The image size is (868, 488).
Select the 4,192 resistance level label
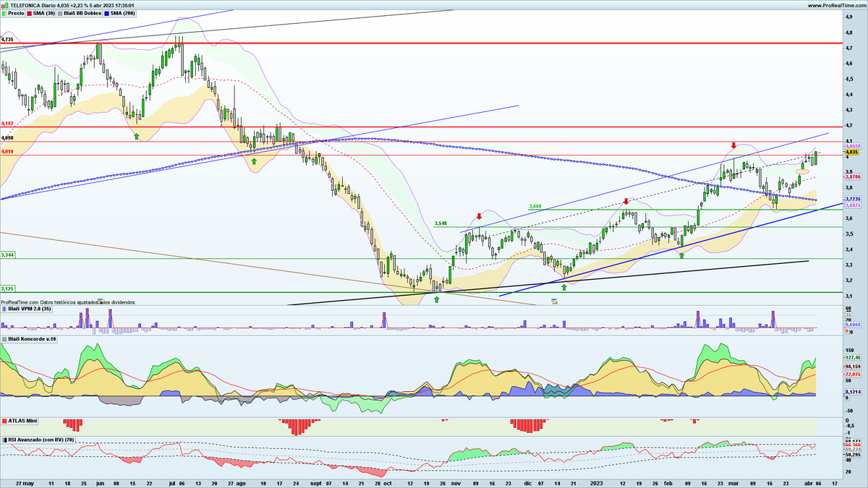pyautogui.click(x=7, y=124)
